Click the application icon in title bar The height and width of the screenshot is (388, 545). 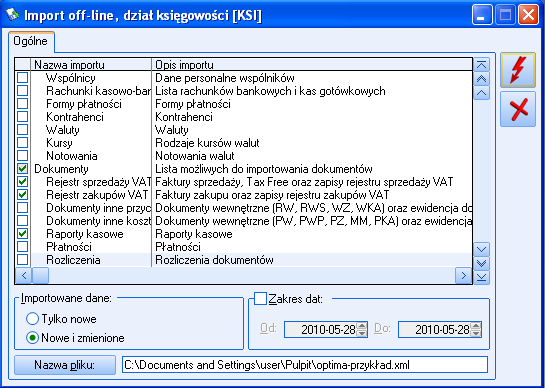(x=11, y=15)
